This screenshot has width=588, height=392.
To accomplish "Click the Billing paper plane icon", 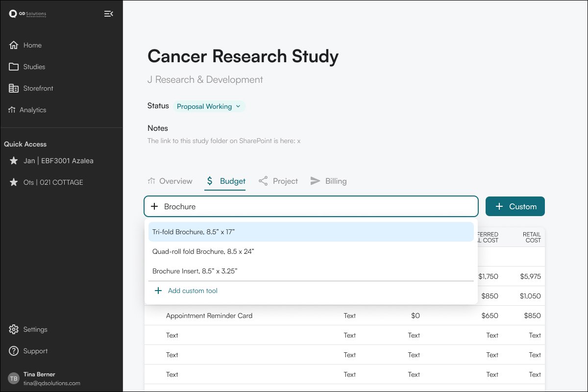I will click(316, 181).
